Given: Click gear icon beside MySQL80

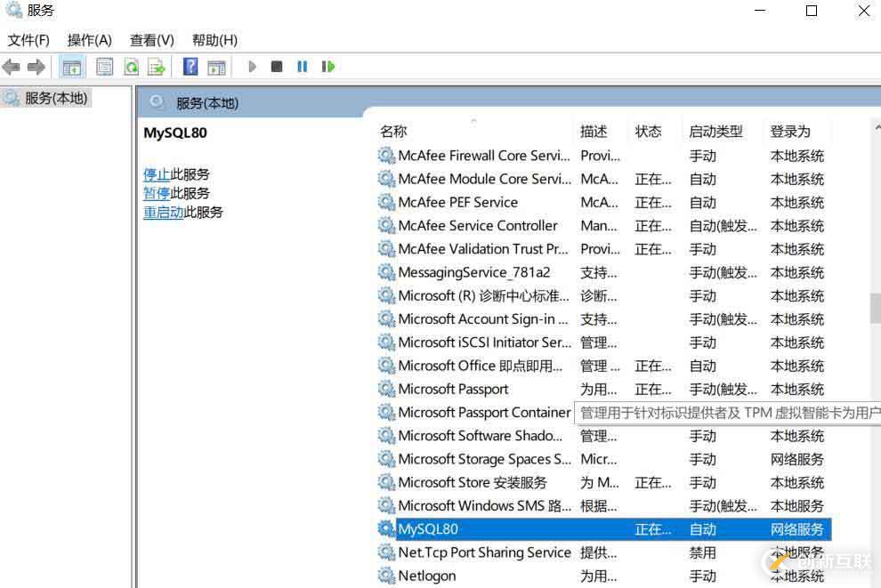Looking at the screenshot, I should (x=386, y=529).
